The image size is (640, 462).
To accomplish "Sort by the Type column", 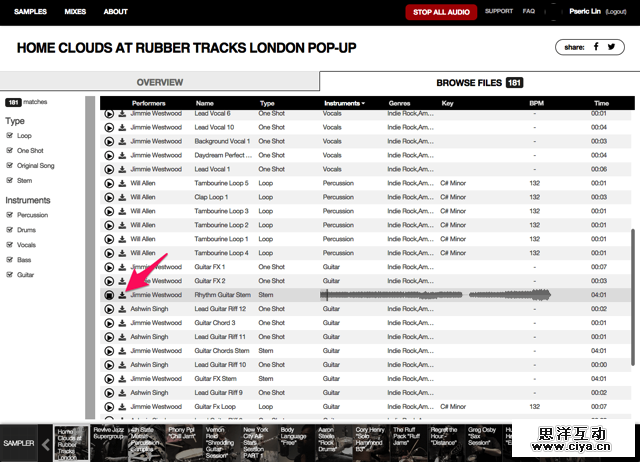I will pyautogui.click(x=267, y=103).
